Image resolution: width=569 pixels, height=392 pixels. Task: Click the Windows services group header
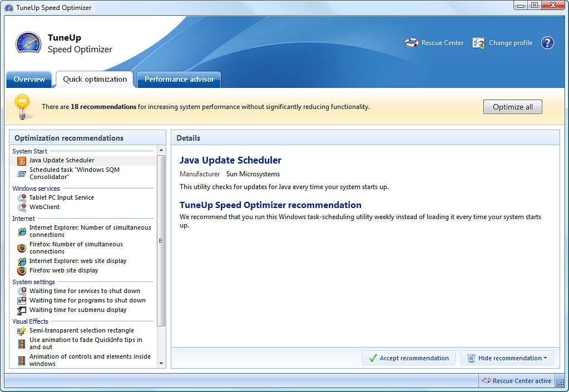click(x=36, y=188)
